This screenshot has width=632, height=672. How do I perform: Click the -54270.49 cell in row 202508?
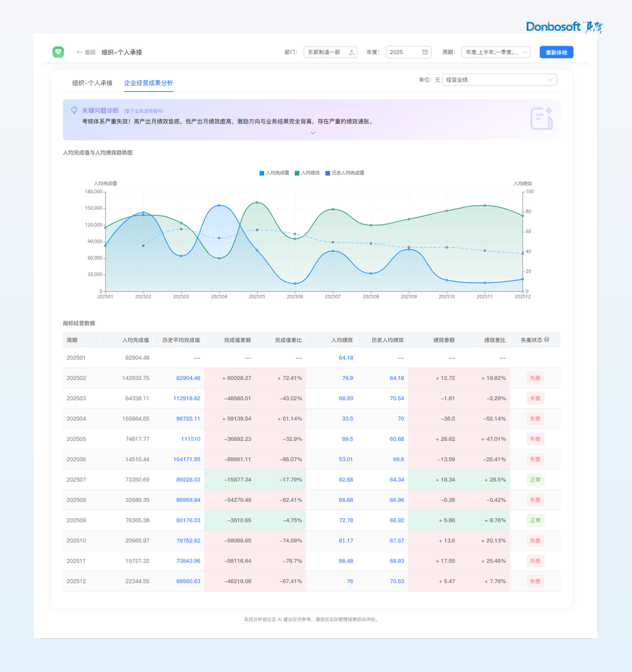click(237, 500)
